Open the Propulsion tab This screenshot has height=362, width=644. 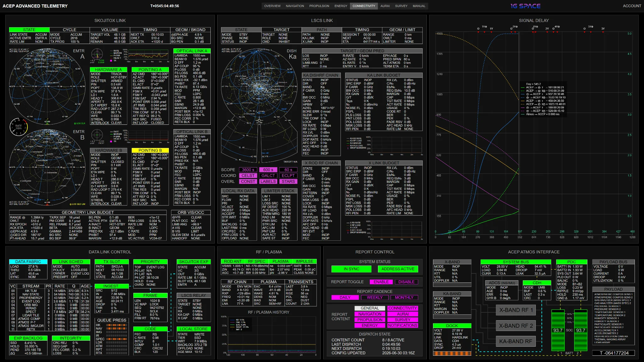coord(319,6)
